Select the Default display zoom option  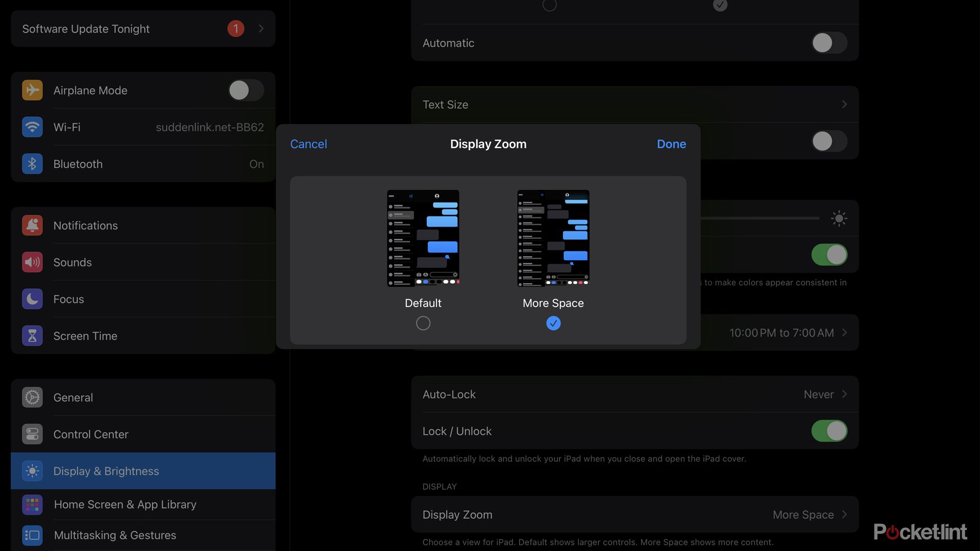tap(423, 323)
